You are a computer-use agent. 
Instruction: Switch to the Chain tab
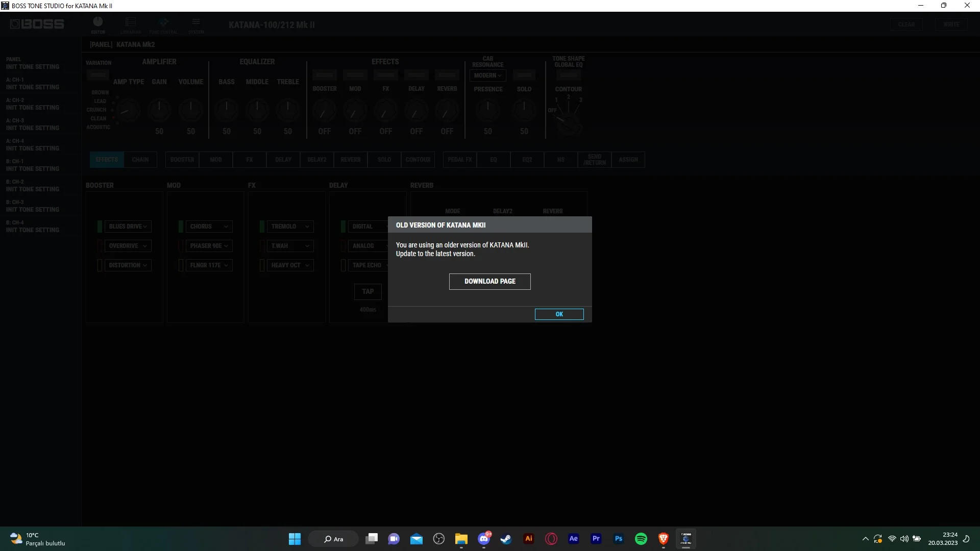(x=140, y=160)
